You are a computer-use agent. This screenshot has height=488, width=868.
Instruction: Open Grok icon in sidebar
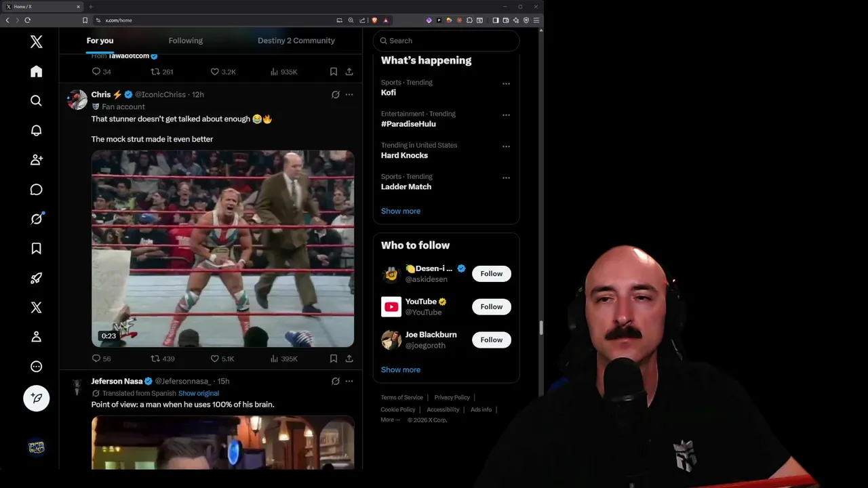pos(37,219)
